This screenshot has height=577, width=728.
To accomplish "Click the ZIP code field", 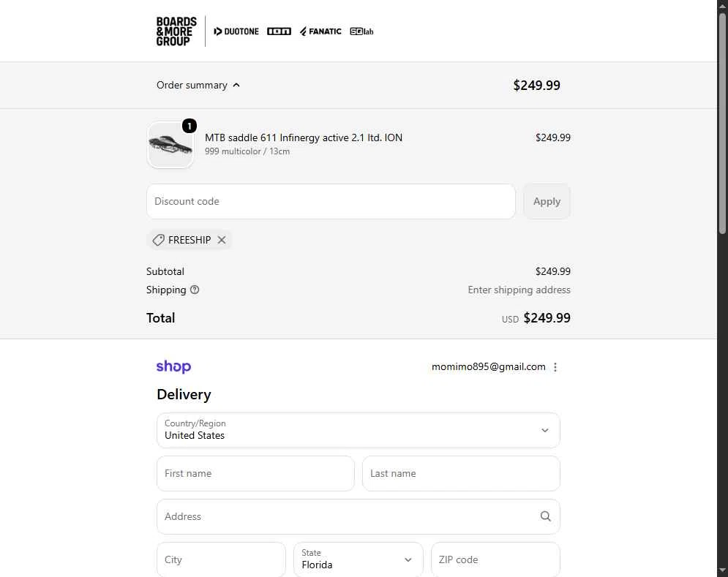I will pyautogui.click(x=495, y=559).
